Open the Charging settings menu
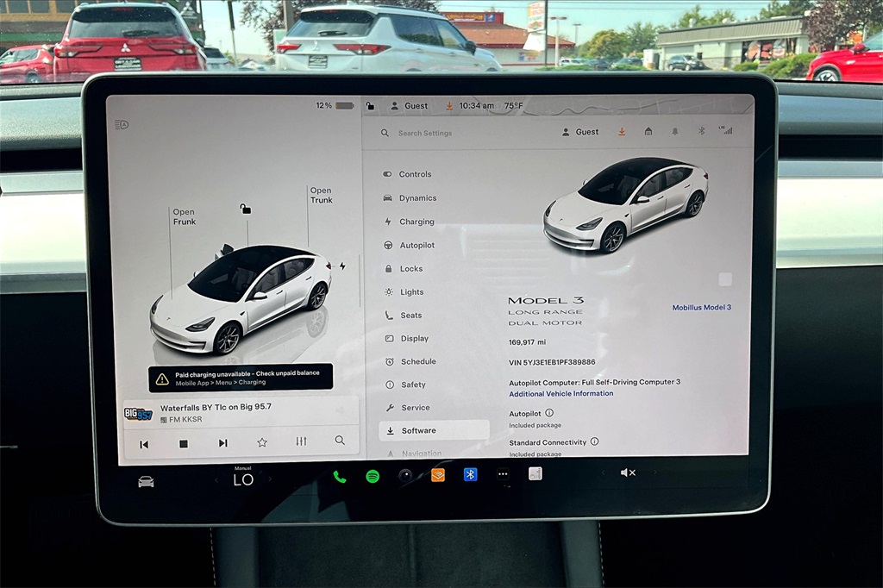The width and height of the screenshot is (883, 588). 409,222
